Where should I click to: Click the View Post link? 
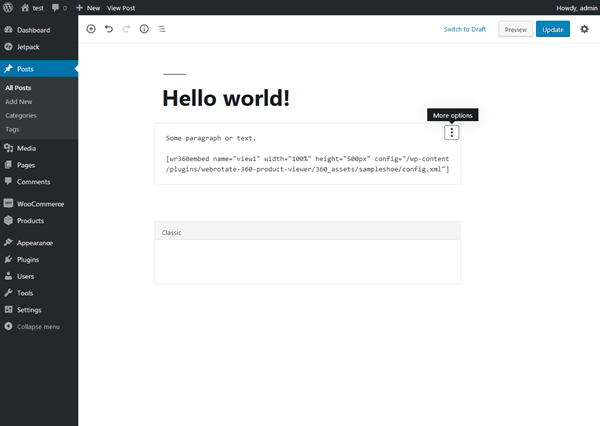[x=121, y=7]
